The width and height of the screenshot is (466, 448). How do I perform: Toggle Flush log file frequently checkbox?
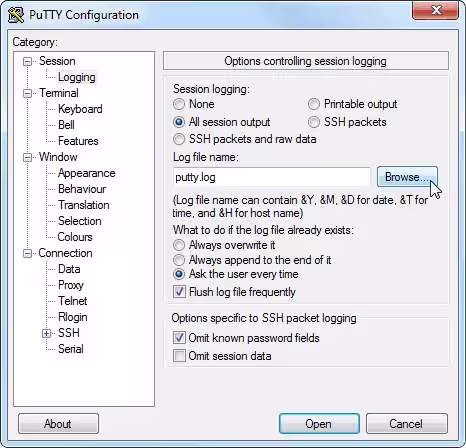point(179,292)
